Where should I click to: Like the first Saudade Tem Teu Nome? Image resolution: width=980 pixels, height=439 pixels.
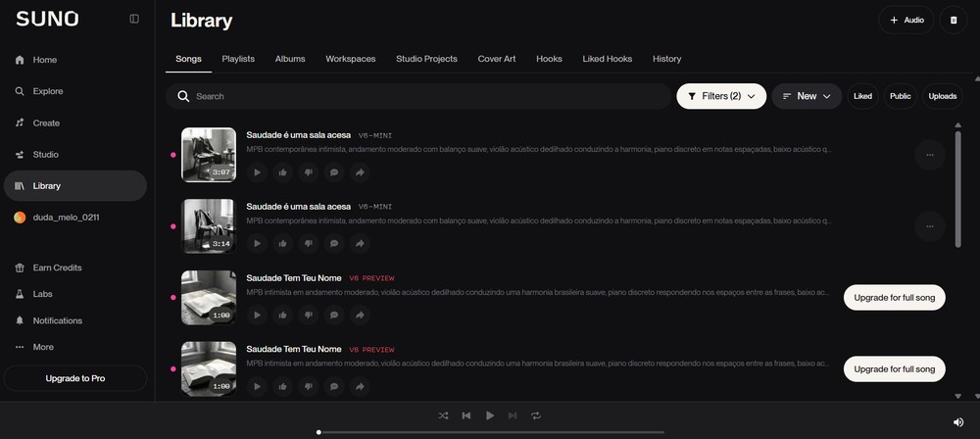click(x=282, y=316)
